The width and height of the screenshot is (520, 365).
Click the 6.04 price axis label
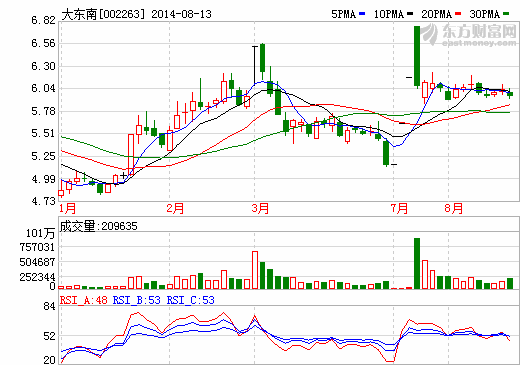[x=43, y=88]
